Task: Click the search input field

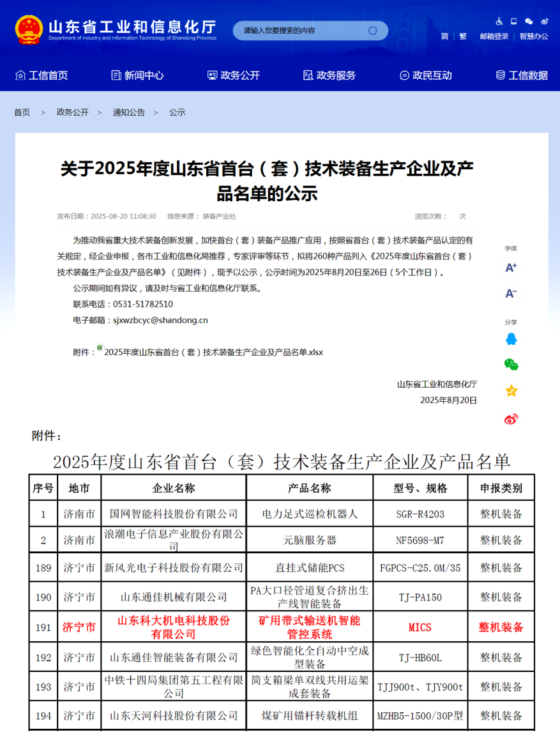Action: pyautogui.click(x=300, y=31)
